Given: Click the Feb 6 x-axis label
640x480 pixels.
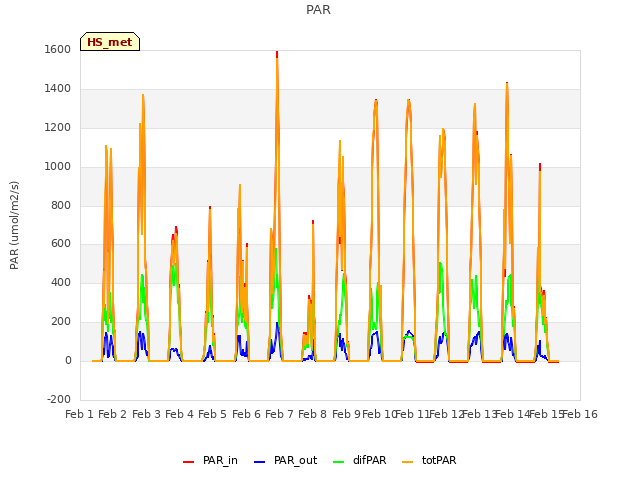Looking at the screenshot, I should point(246,414).
